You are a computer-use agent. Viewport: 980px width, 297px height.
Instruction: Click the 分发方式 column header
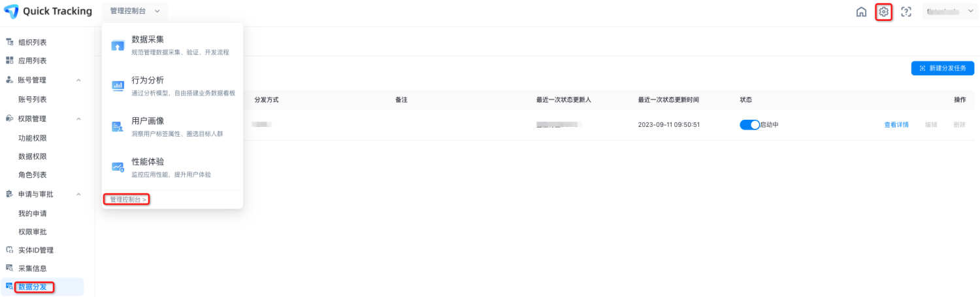[x=267, y=99]
